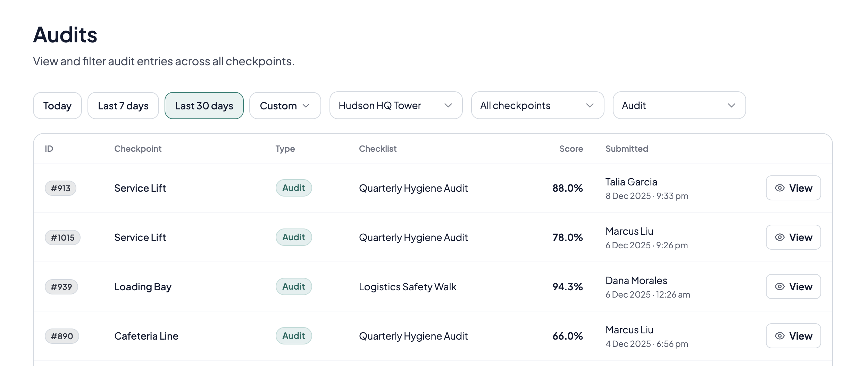Toggle the Last 7 days filter

(123, 106)
